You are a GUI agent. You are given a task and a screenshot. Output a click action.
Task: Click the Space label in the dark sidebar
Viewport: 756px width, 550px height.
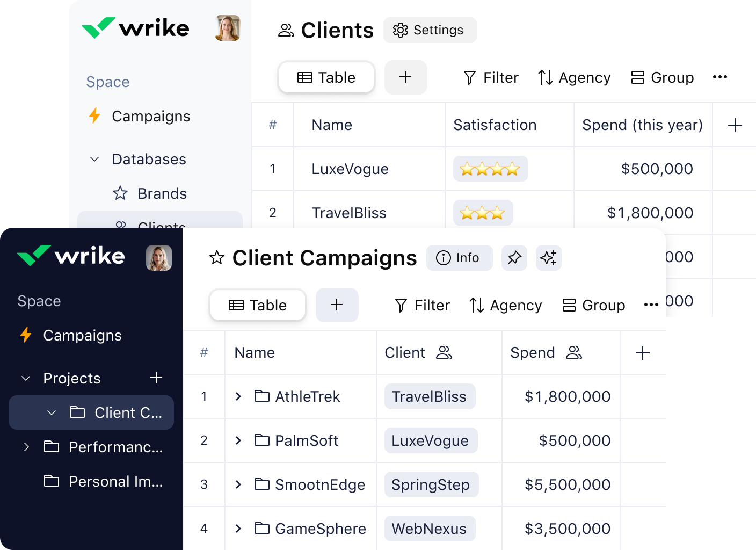pyautogui.click(x=39, y=301)
